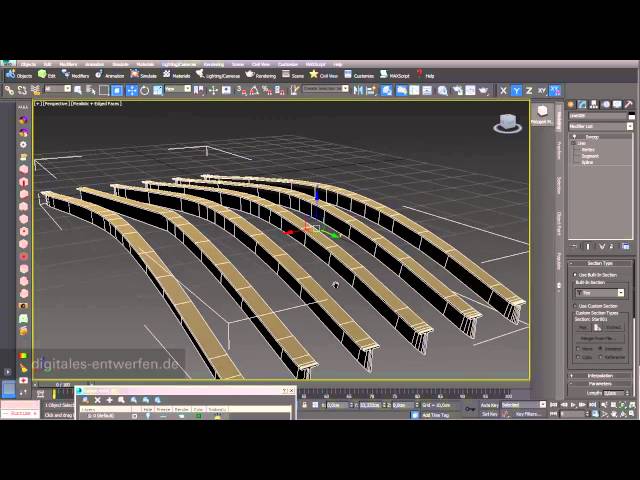Toggle the Angle Snap icon

coord(254,90)
